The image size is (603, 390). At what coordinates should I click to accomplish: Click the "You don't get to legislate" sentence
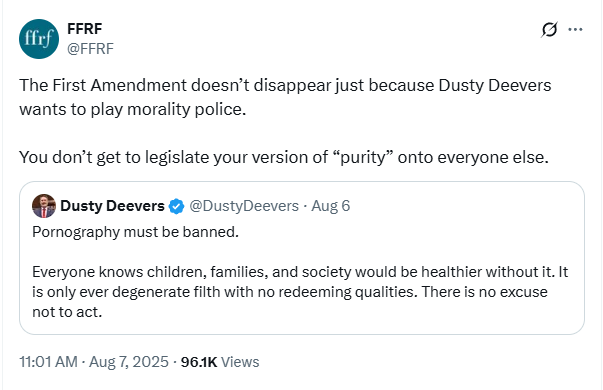(x=284, y=157)
